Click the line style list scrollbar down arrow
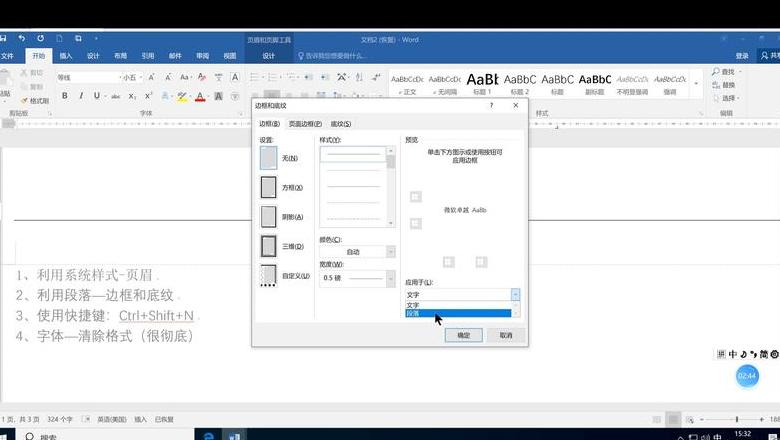This screenshot has height=440, width=780. click(390, 223)
